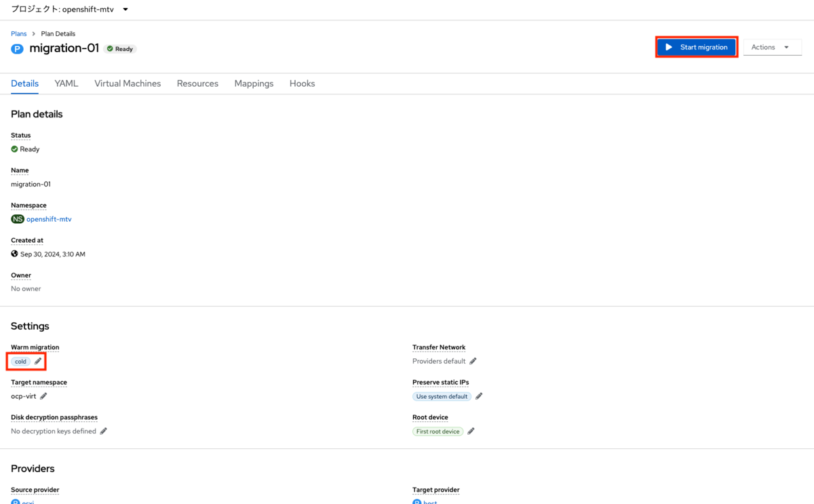Edit the Target namespace using pencil icon

click(44, 396)
